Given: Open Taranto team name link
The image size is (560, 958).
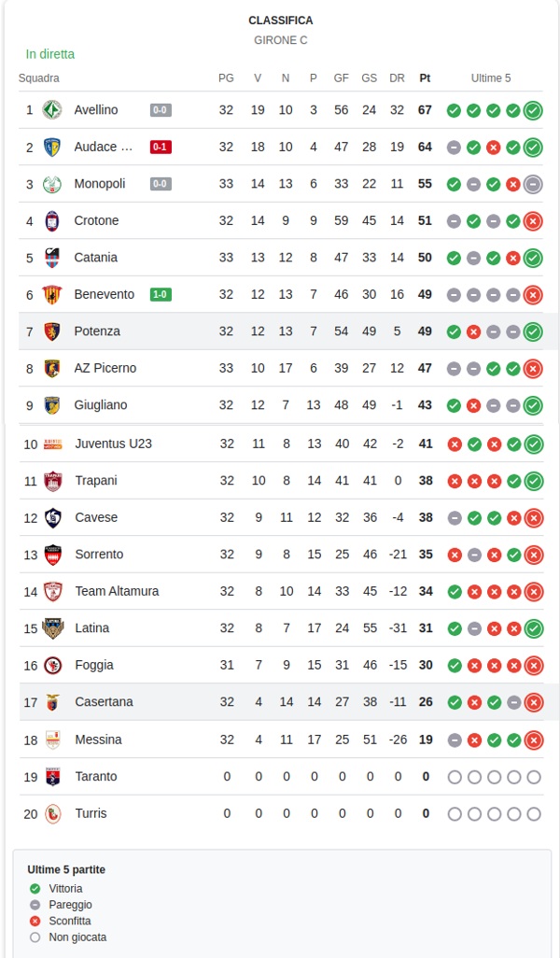Looking at the screenshot, I should click(x=96, y=777).
